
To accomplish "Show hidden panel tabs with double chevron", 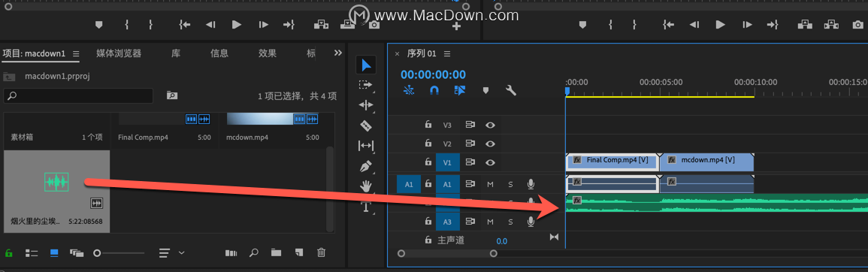I will coord(338,53).
